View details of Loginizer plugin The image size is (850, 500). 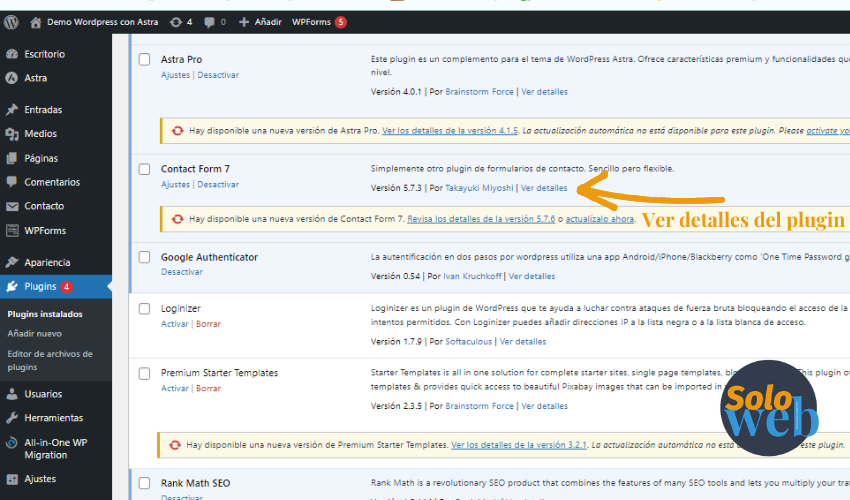(x=523, y=342)
